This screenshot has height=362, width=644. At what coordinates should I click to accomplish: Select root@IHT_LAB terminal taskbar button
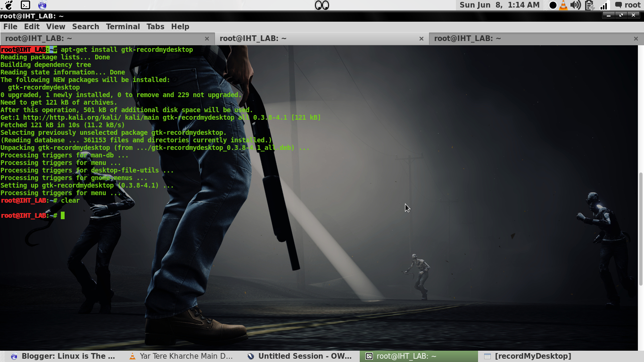coord(418,356)
